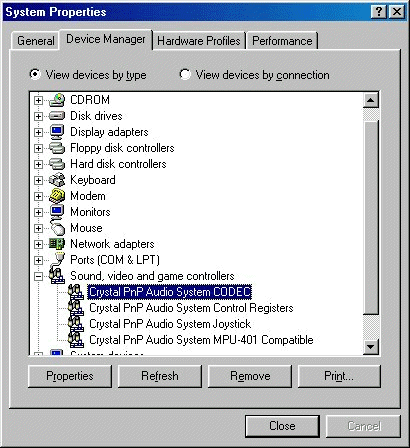Click the Sound, video and game controllers icon

pyautogui.click(x=57, y=276)
